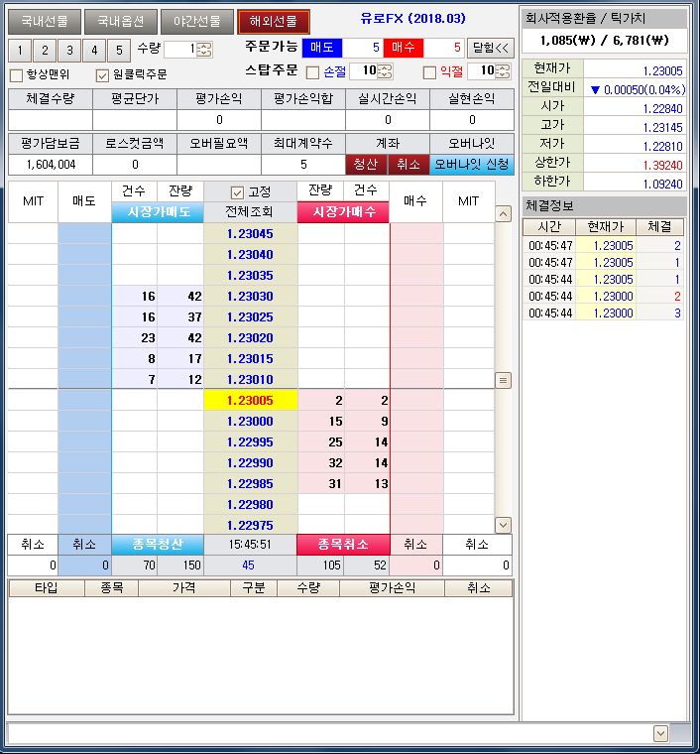The width and height of the screenshot is (700, 754).
Task: Select quantity preset 2 button
Action: (x=45, y=50)
